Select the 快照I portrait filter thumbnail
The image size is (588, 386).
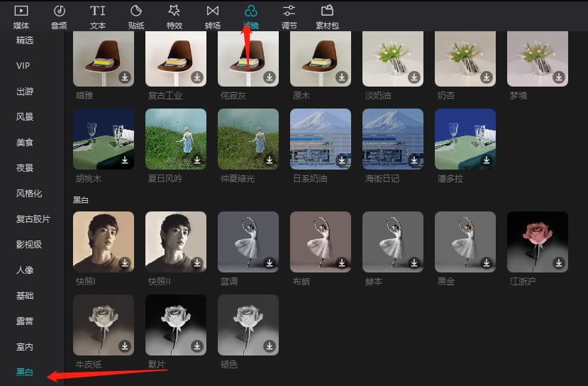pyautogui.click(x=104, y=242)
